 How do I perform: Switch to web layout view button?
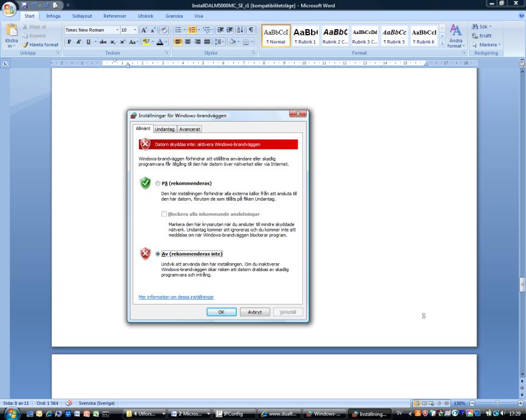(431, 403)
